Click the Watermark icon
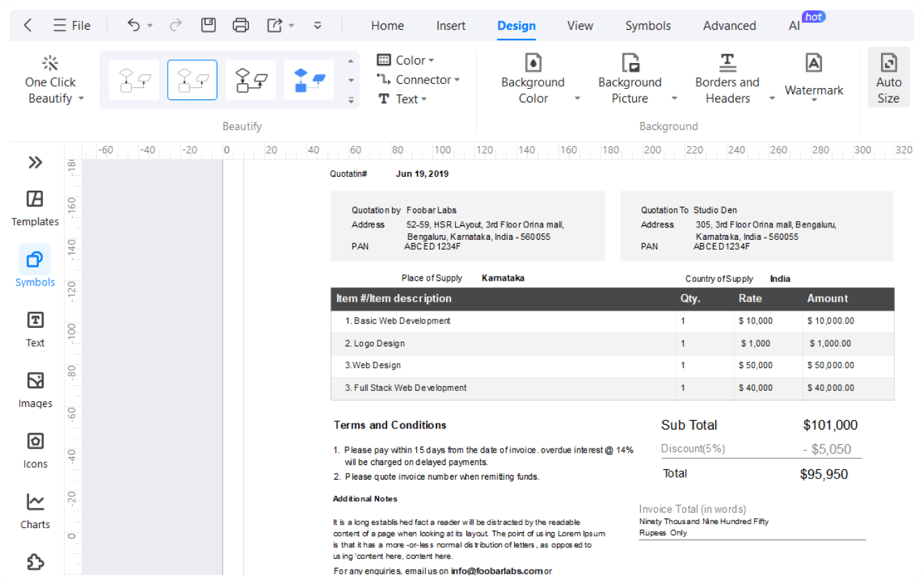924x585 pixels. 814,63
